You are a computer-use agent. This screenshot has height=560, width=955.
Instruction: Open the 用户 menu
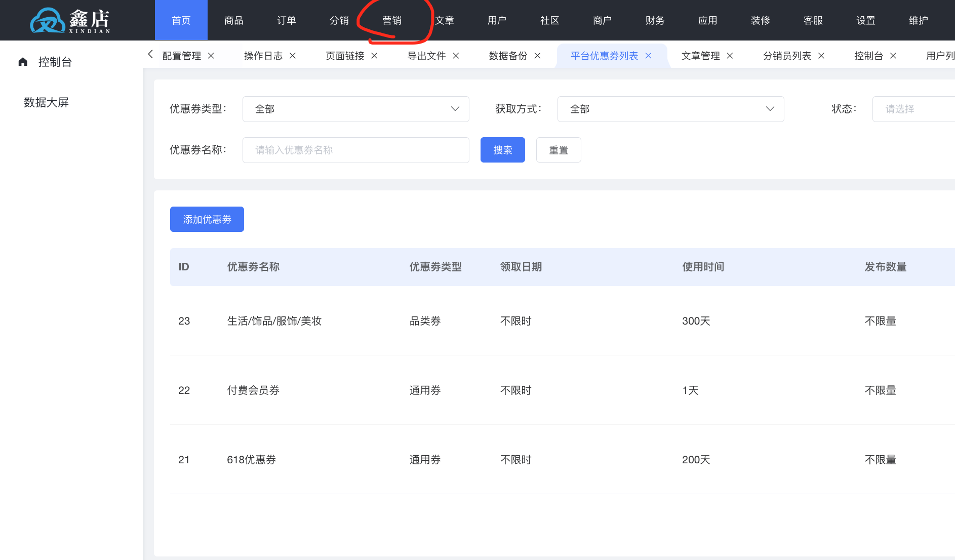click(497, 20)
